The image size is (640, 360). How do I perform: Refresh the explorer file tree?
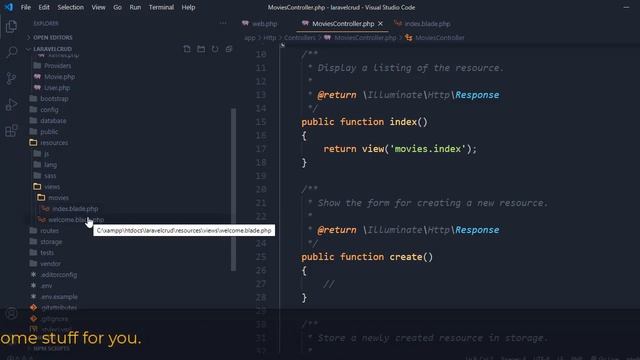pos(215,49)
